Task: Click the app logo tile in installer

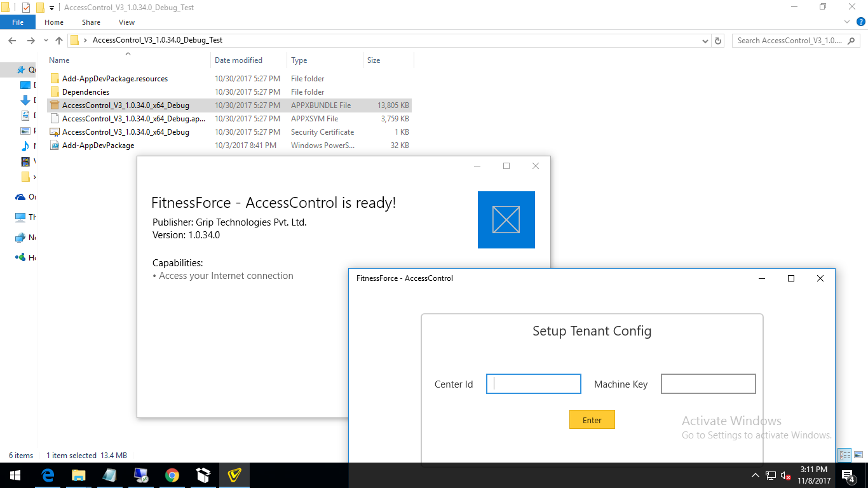Action: (506, 220)
